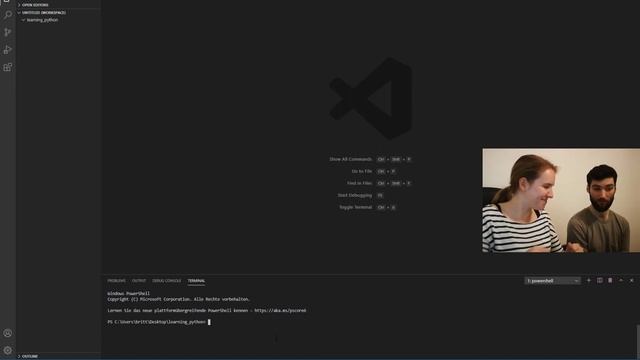Open the '1: powershell' terminal dropdown

(552, 281)
